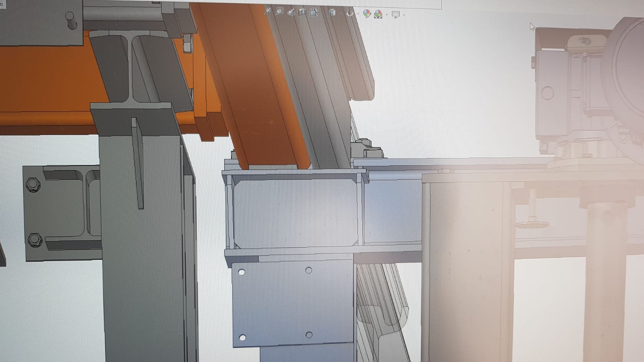The width and height of the screenshot is (644, 362).
Task: Click the Zoom to Fit icon
Action: coord(268,11)
